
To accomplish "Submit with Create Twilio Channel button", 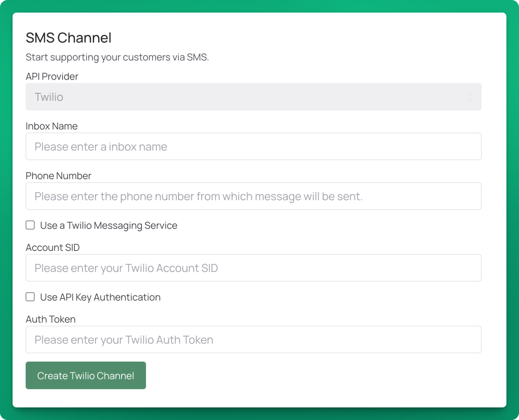I will click(86, 375).
